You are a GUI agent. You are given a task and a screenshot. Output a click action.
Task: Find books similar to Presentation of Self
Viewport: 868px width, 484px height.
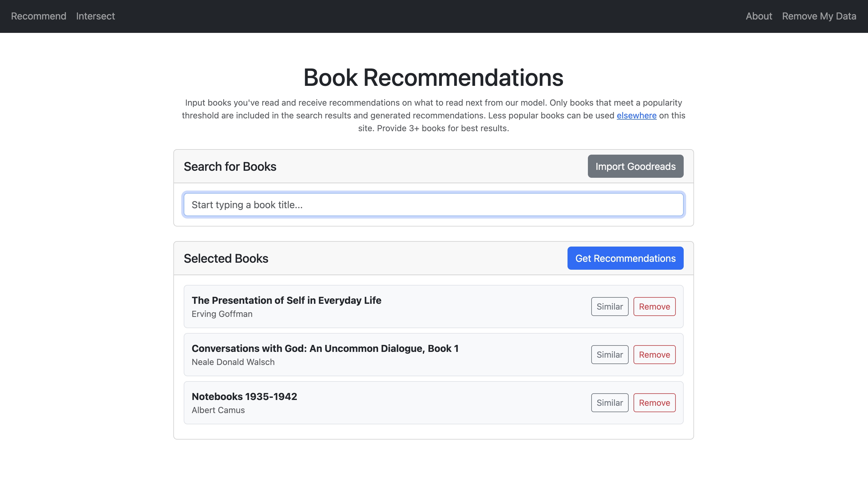[609, 307]
